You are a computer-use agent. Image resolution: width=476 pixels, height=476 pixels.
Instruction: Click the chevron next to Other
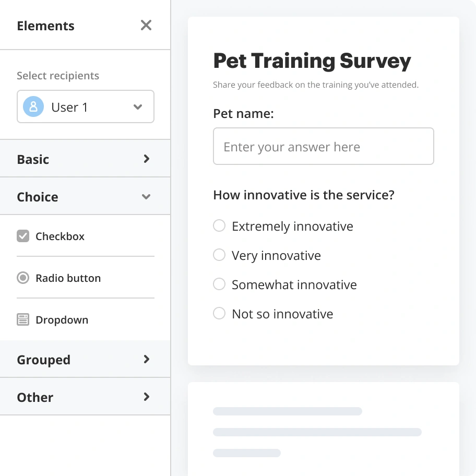click(x=146, y=397)
